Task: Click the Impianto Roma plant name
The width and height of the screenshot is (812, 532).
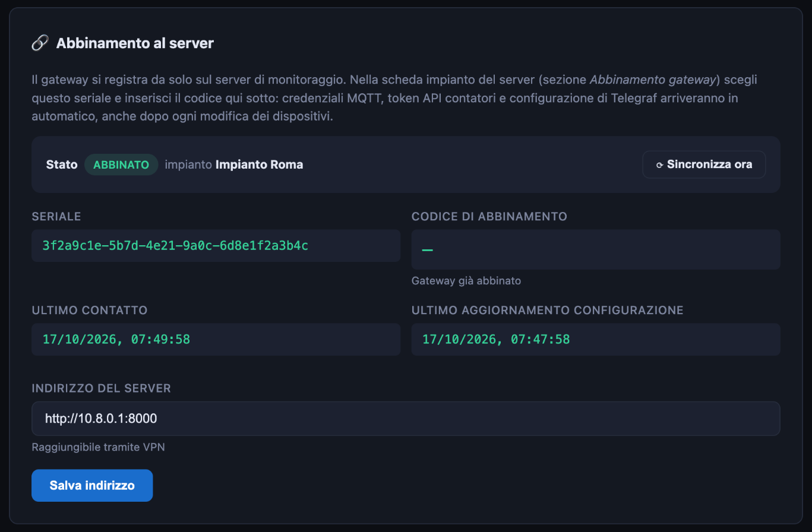Action: point(259,164)
